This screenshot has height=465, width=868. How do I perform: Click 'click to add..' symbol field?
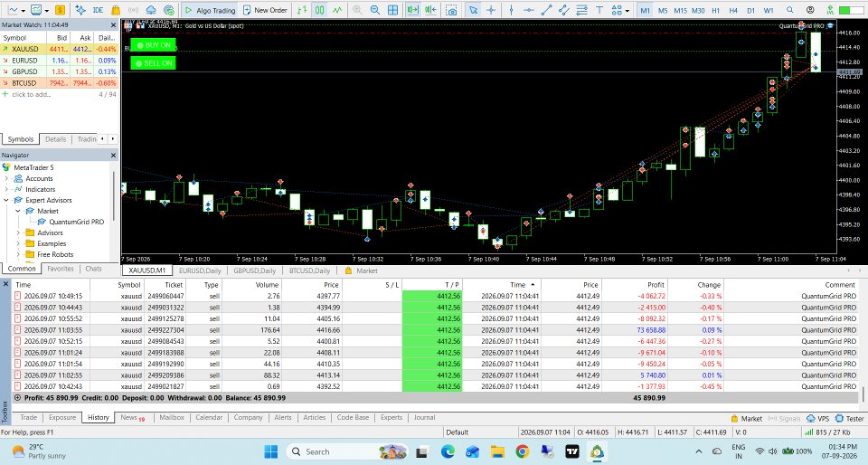point(31,94)
